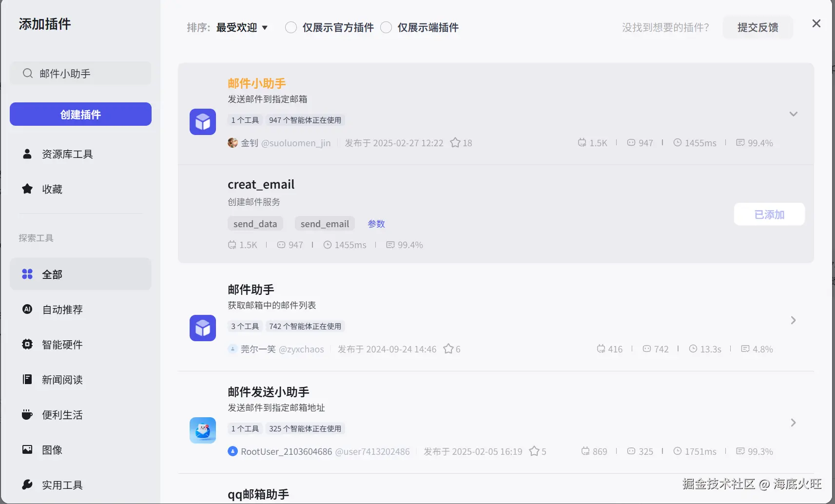The image size is (835, 504).
Task: Click creat_email tool name
Action: point(261,184)
